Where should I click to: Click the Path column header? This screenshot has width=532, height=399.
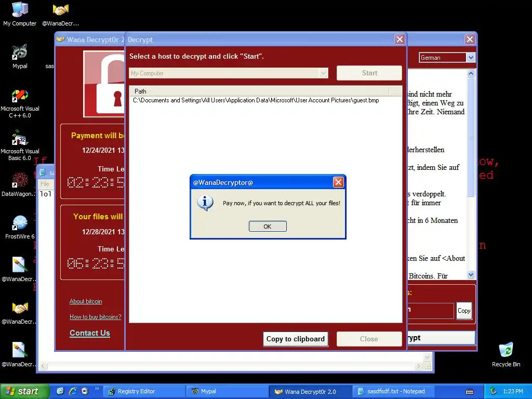[x=260, y=91]
